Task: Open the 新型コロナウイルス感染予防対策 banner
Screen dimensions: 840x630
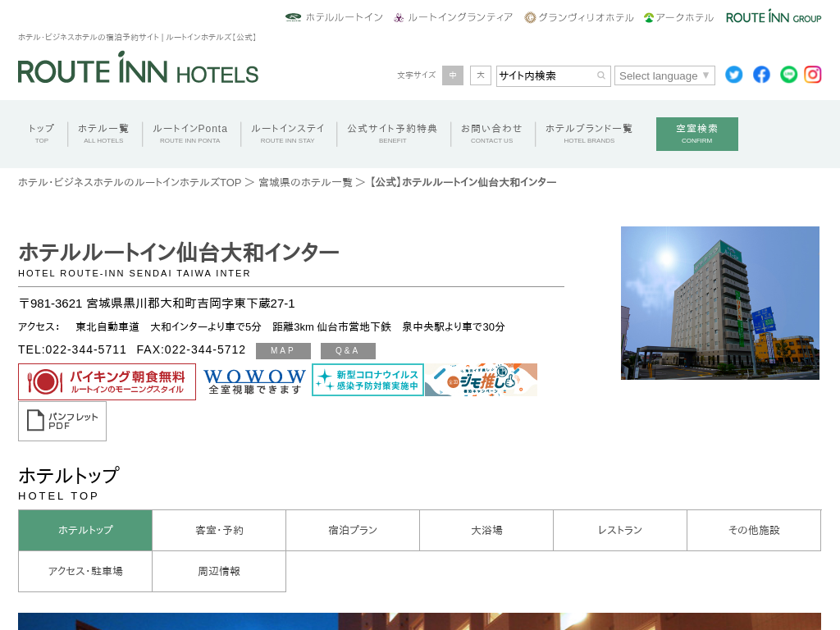Action: (x=368, y=380)
